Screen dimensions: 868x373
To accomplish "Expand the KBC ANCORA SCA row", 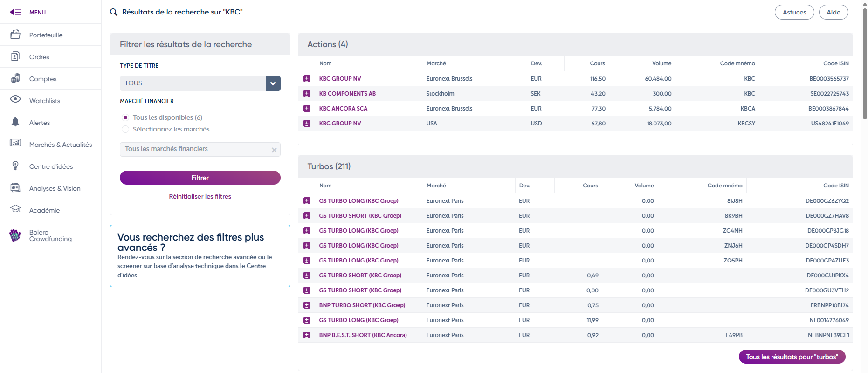I will (x=307, y=109).
